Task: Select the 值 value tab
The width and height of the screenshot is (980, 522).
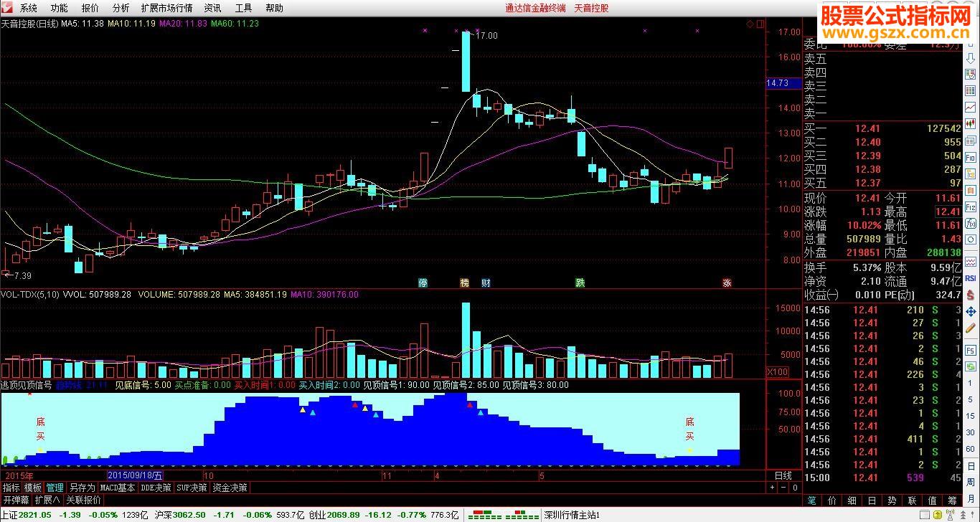Action: point(933,500)
